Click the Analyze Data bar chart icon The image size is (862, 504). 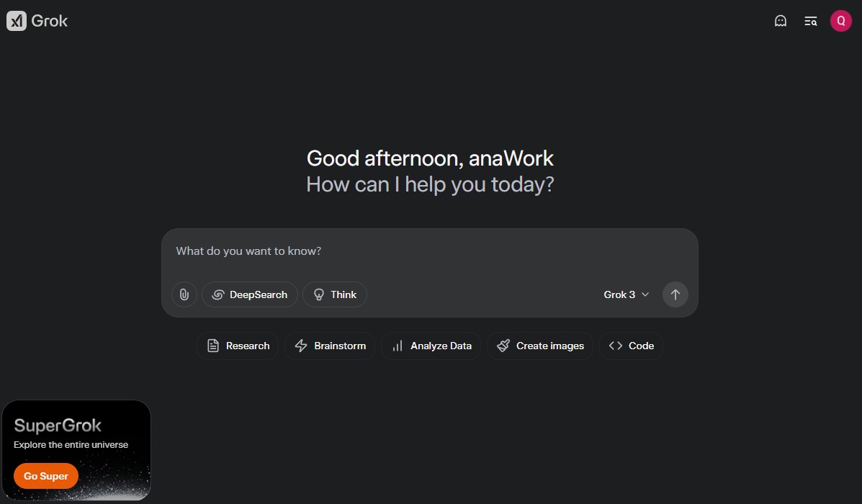point(397,346)
